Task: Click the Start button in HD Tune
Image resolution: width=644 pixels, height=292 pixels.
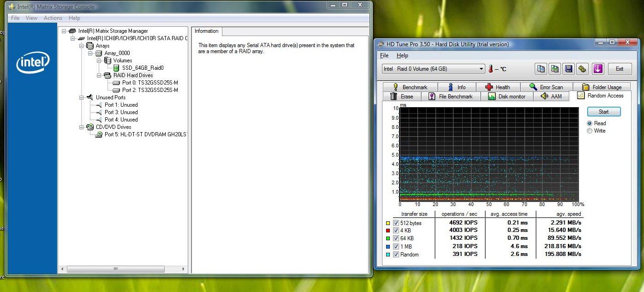Action: coord(603,111)
